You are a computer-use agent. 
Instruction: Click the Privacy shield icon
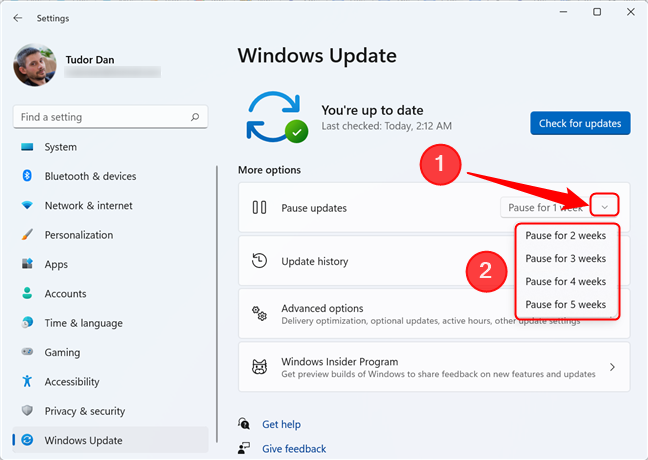click(27, 410)
